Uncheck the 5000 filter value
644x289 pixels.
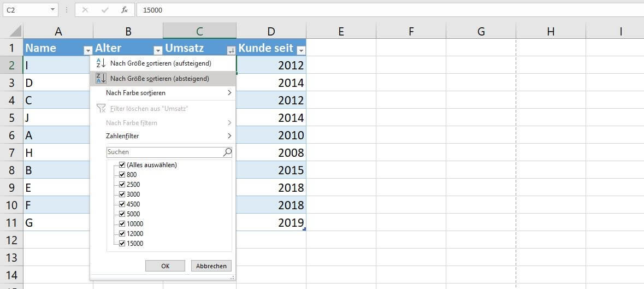click(122, 214)
